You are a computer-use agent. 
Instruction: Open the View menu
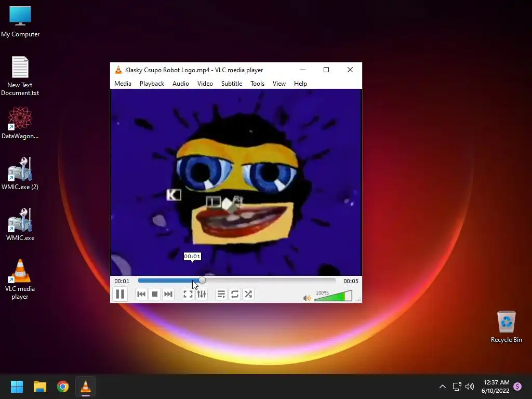click(x=279, y=84)
